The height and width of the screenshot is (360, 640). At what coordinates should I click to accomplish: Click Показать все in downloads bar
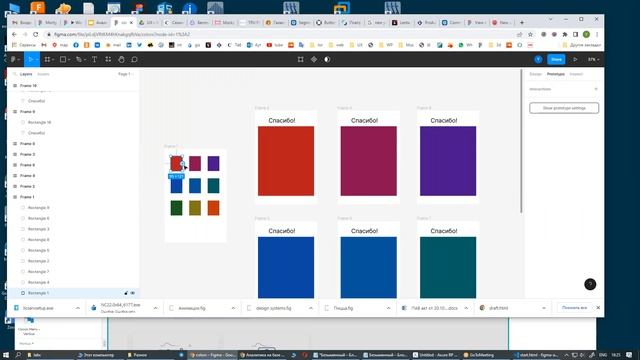(574, 308)
